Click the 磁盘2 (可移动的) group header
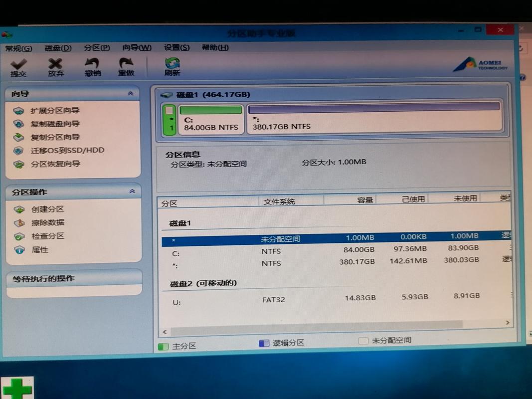Screen dimensions: 532x399 [x=203, y=283]
